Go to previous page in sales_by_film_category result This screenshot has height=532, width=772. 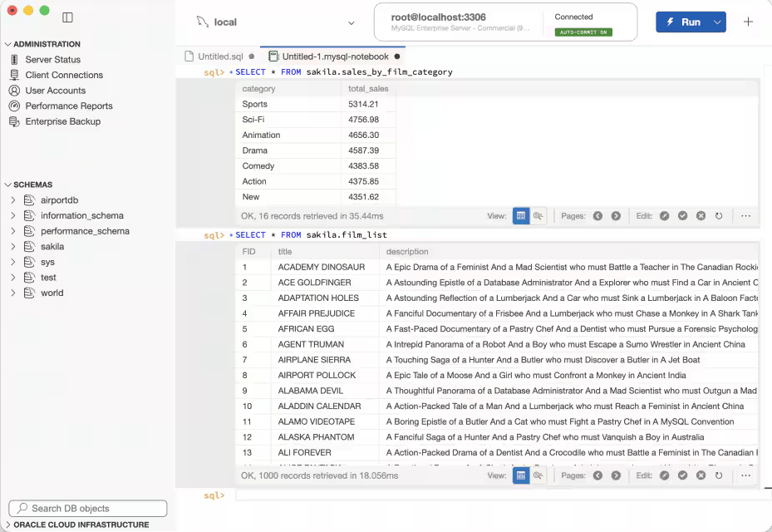click(597, 216)
